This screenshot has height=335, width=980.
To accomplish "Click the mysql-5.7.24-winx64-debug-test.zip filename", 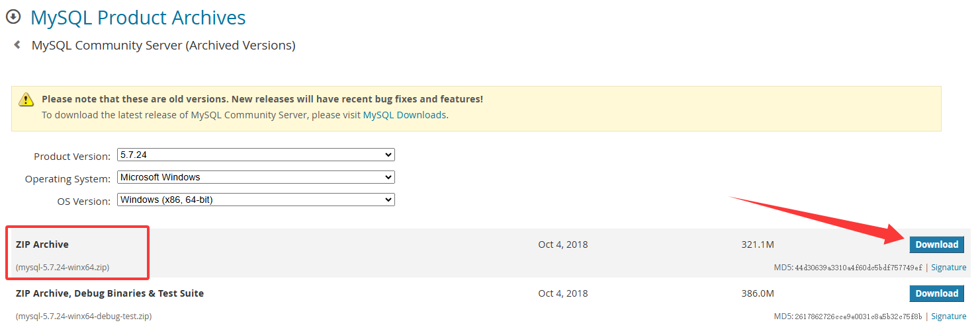I will coord(84,316).
